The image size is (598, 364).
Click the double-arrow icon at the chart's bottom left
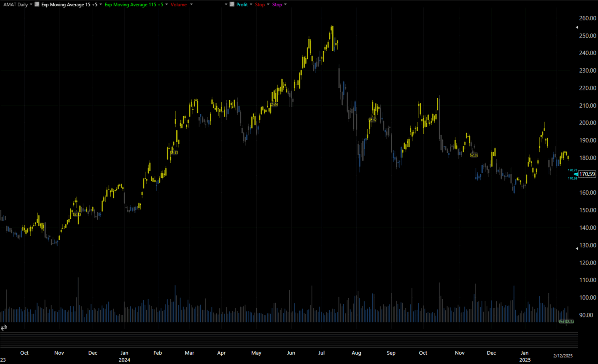click(4, 328)
